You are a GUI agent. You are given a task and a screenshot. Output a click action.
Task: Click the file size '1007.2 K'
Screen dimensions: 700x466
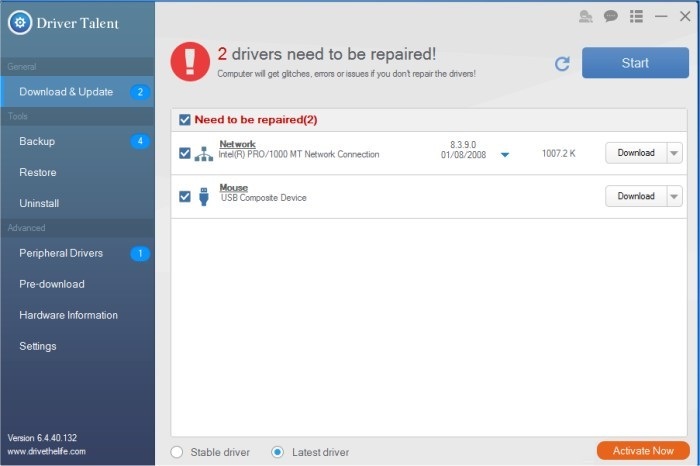click(558, 154)
